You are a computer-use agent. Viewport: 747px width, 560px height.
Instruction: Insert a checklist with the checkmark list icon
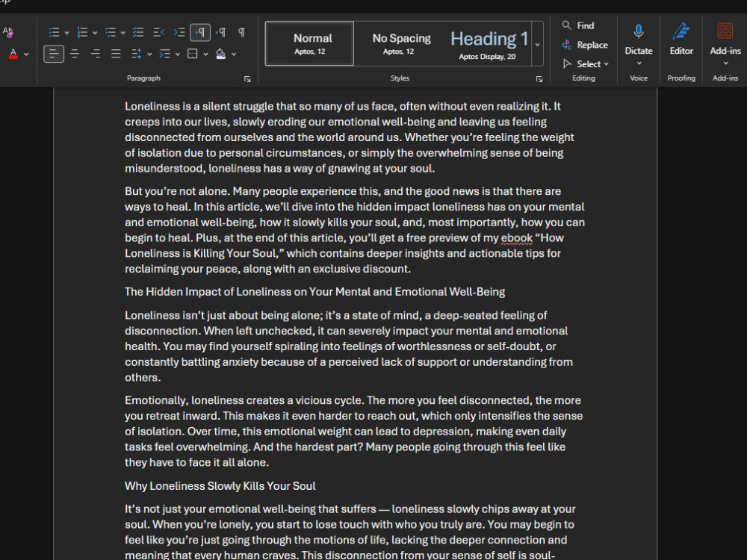point(138,32)
